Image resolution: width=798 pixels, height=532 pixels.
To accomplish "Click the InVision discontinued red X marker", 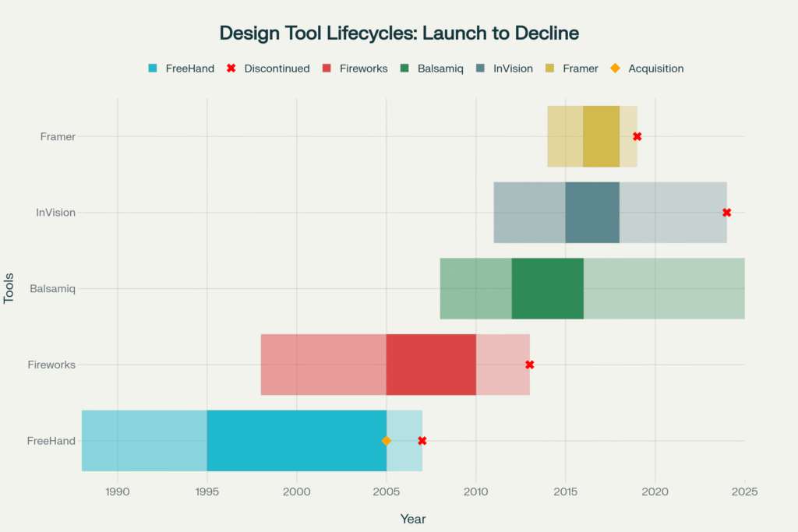I will click(x=727, y=213).
